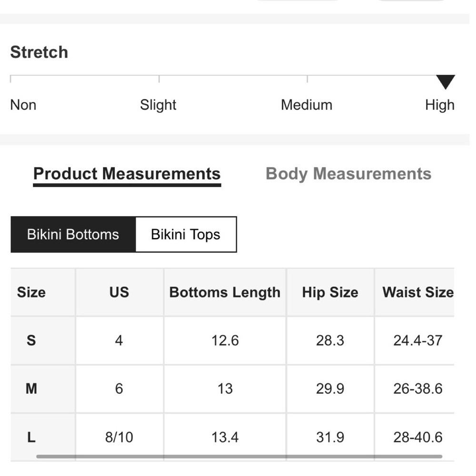This screenshot has height=476, width=476.
Task: Click the horizontal scrollbar under the table
Action: [239, 456]
